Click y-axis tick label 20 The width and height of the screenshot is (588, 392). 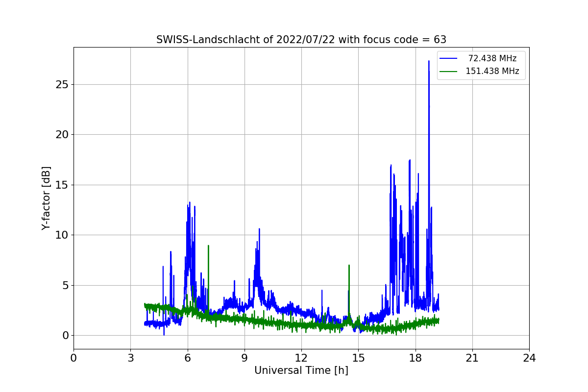(63, 135)
